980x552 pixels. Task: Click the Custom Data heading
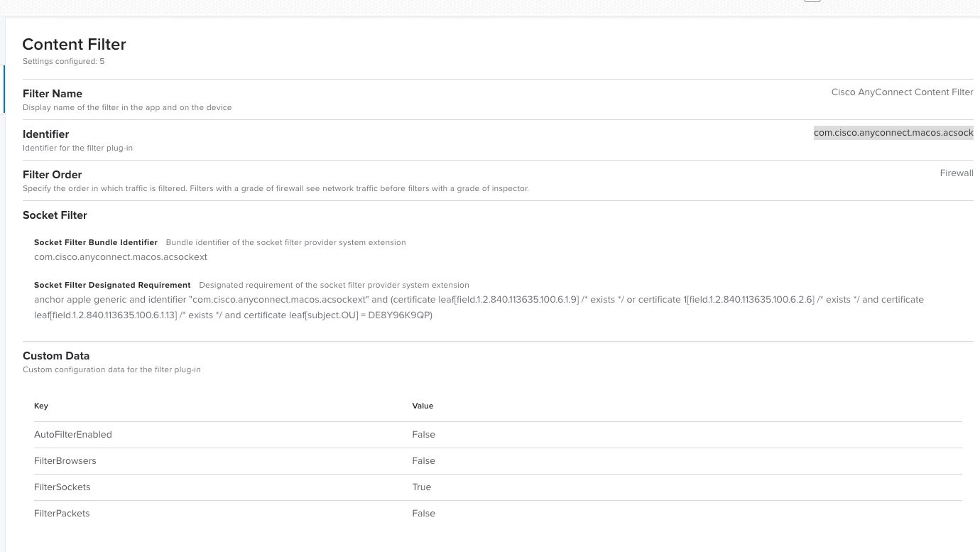(56, 356)
